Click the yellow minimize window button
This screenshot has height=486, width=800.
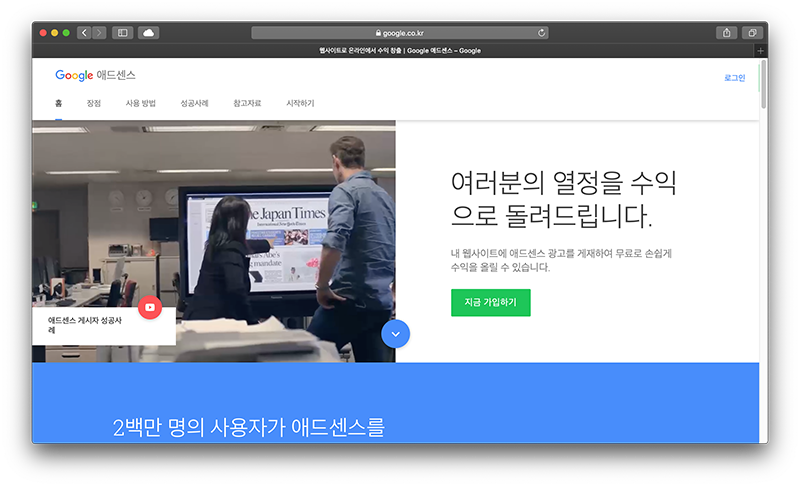pos(55,33)
